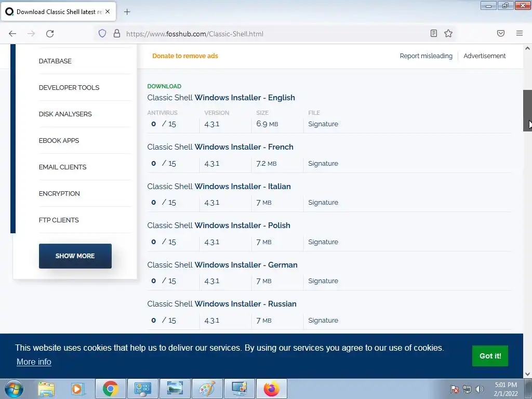Accept cookies with Got it! button
Image resolution: width=532 pixels, height=399 pixels.
click(490, 355)
